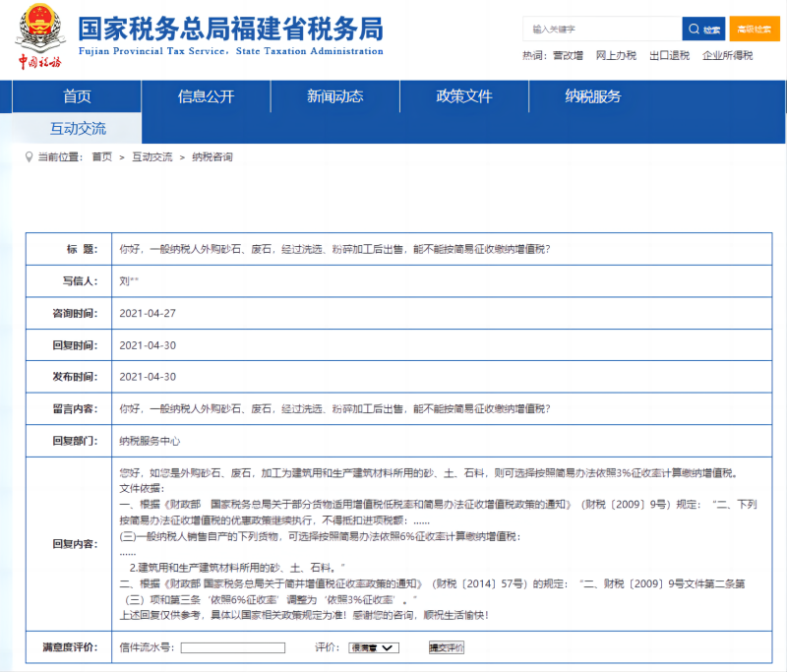Switch to the 互动交流 tab
The width and height of the screenshot is (787, 672).
78,129
